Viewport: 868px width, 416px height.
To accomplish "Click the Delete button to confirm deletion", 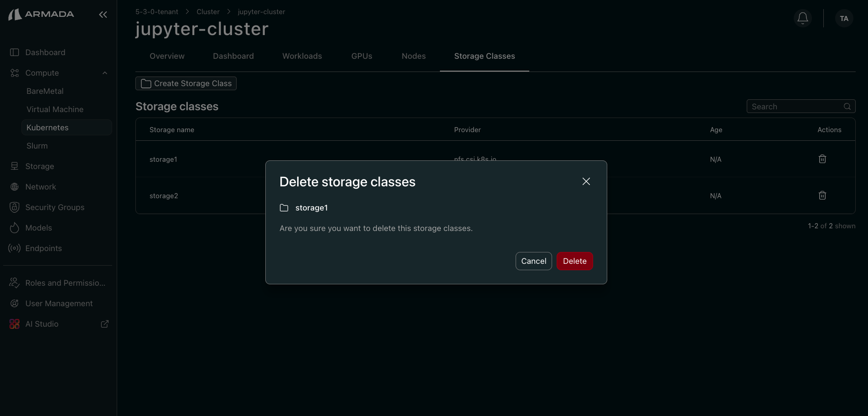I will click(574, 261).
